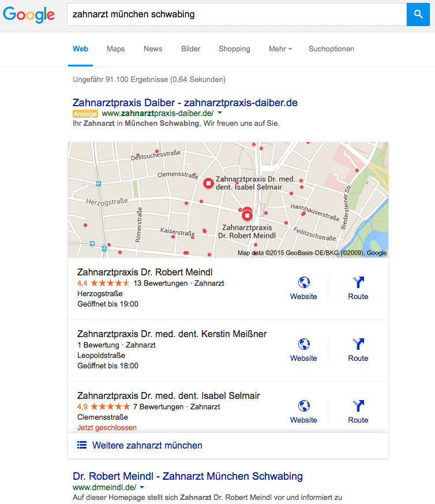Click the Kaiserstraße label on map
The image size is (435, 504).
[177, 232]
